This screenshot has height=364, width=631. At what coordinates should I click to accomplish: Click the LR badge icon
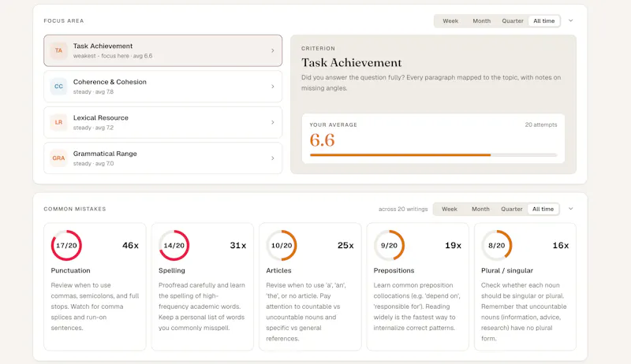click(58, 122)
